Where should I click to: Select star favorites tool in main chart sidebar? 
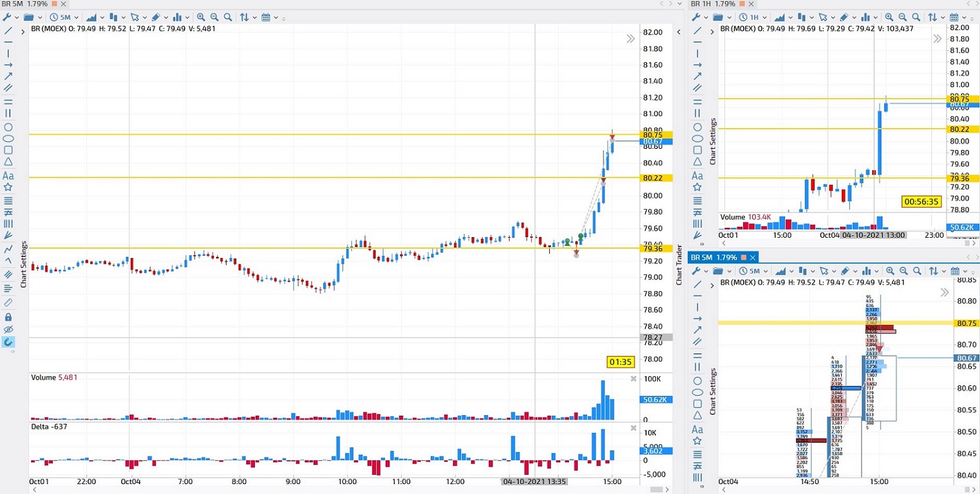coord(8,187)
